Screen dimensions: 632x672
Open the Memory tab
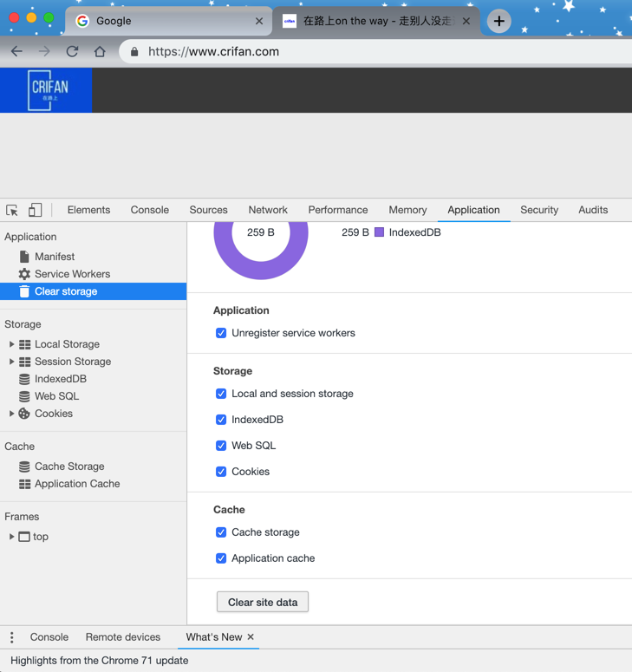[x=407, y=210]
